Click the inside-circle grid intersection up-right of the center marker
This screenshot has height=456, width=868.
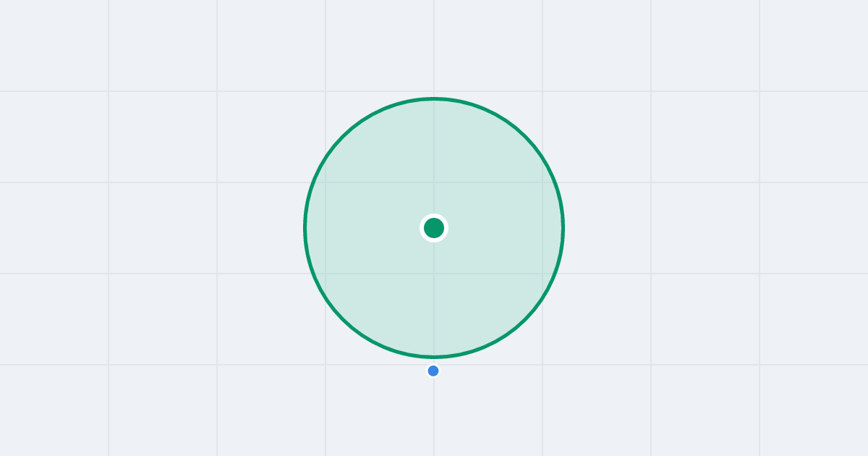(542, 182)
